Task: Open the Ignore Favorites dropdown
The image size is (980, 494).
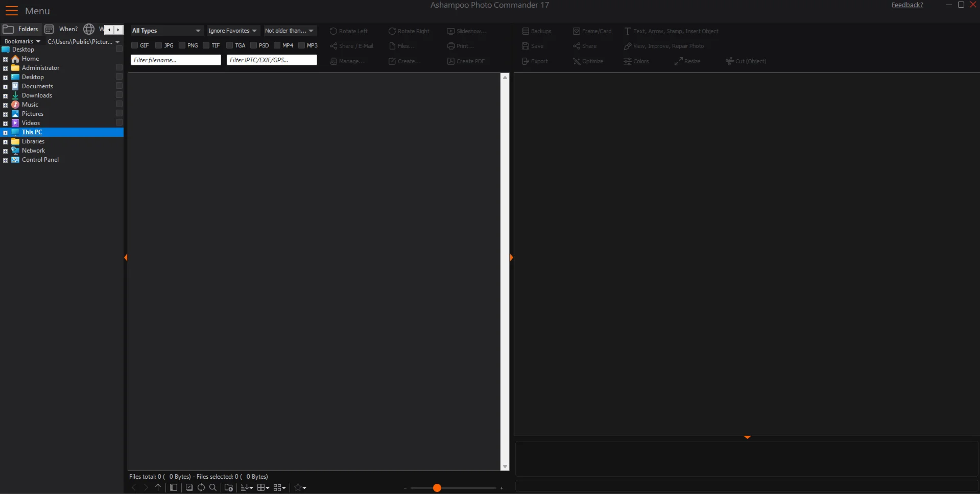Action: [x=233, y=31]
